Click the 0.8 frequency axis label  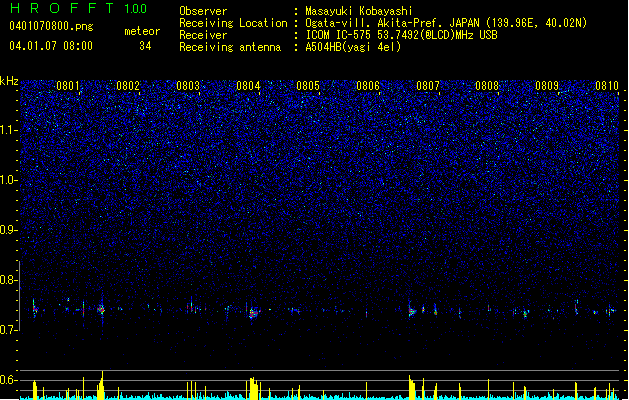[x=9, y=280]
